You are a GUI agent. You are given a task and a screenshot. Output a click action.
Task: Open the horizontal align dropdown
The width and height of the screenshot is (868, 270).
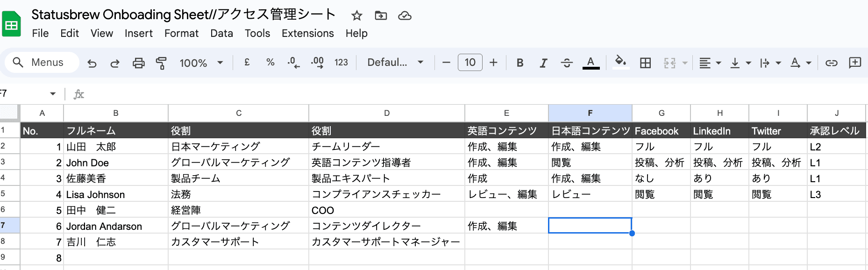click(710, 63)
